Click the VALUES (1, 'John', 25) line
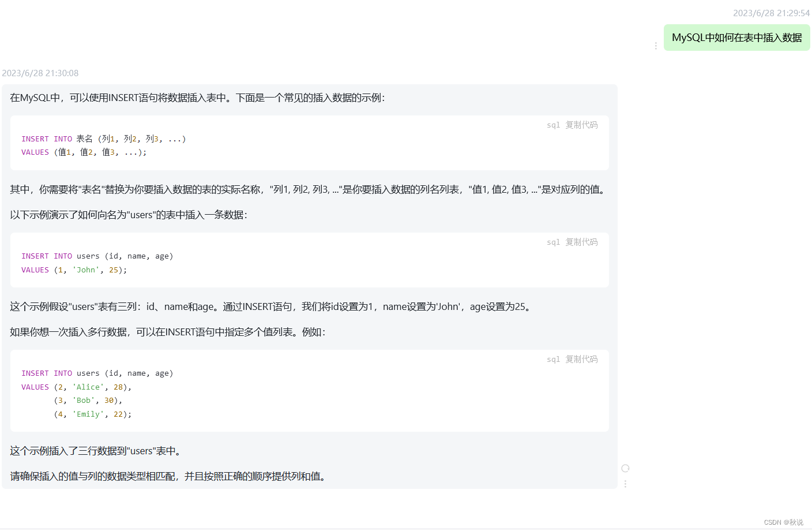The image size is (812, 531). click(74, 270)
